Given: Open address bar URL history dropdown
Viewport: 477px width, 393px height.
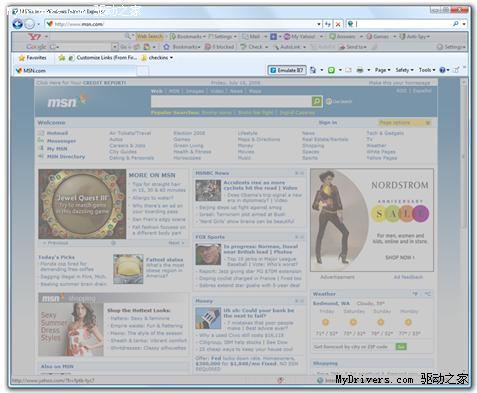Looking at the screenshot, I should (319, 24).
